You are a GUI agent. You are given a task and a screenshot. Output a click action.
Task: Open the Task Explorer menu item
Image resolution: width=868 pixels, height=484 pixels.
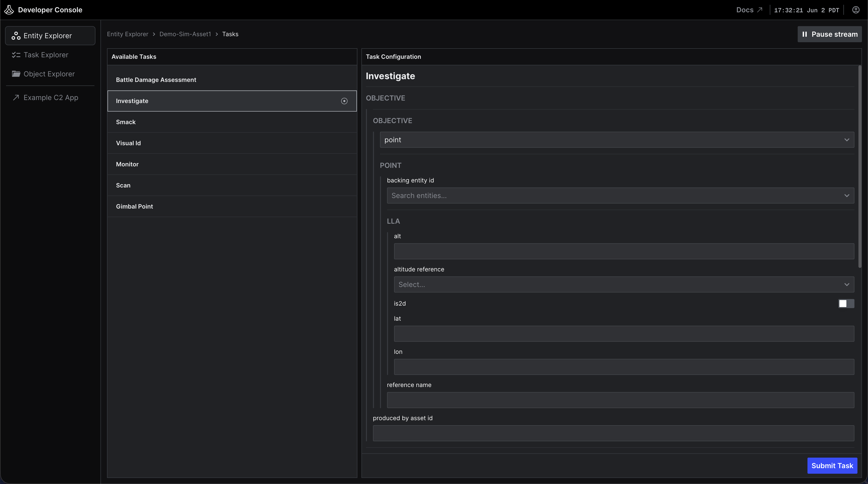[x=50, y=55]
